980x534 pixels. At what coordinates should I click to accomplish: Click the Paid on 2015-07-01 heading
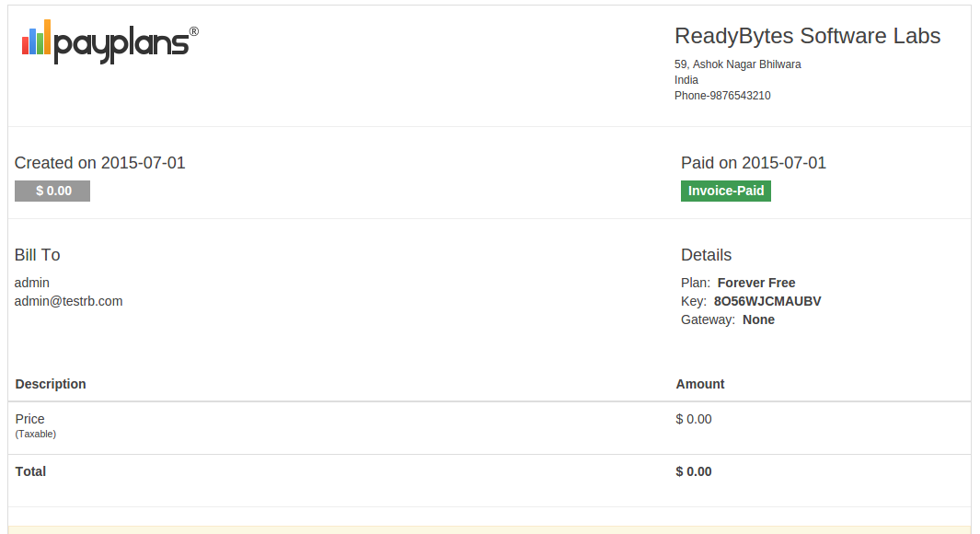(x=754, y=163)
